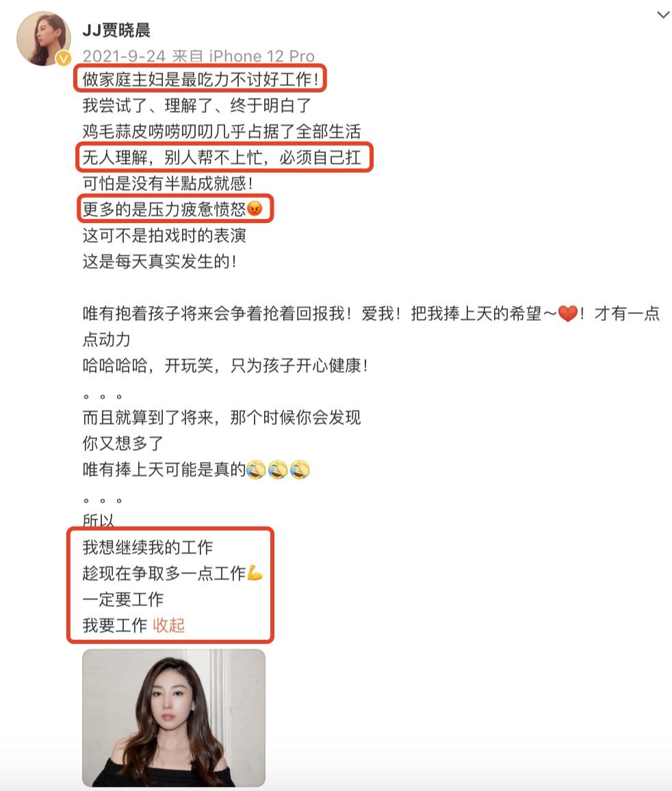
Task: Open the username JJ贾晓晨
Action: (x=116, y=30)
